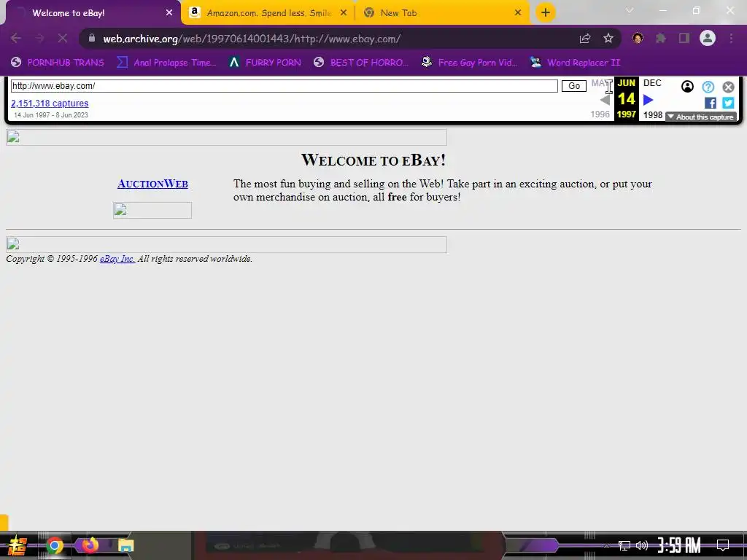Open the Chrome profile avatar
This screenshot has height=560, width=747.
point(708,38)
